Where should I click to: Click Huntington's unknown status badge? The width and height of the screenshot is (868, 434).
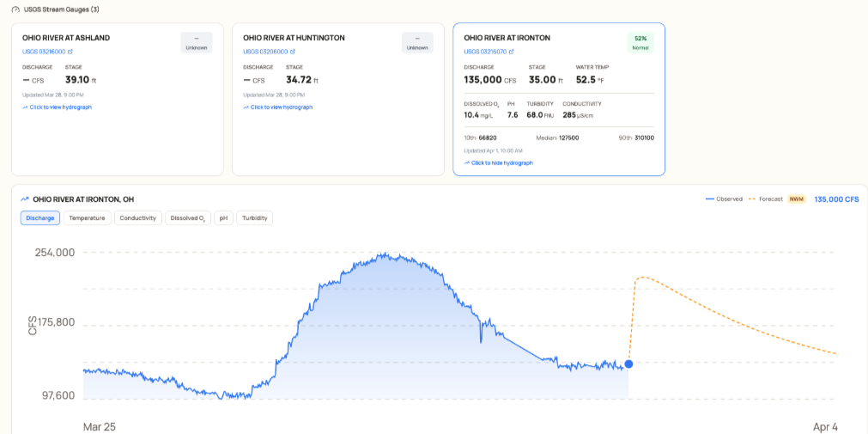click(x=417, y=43)
